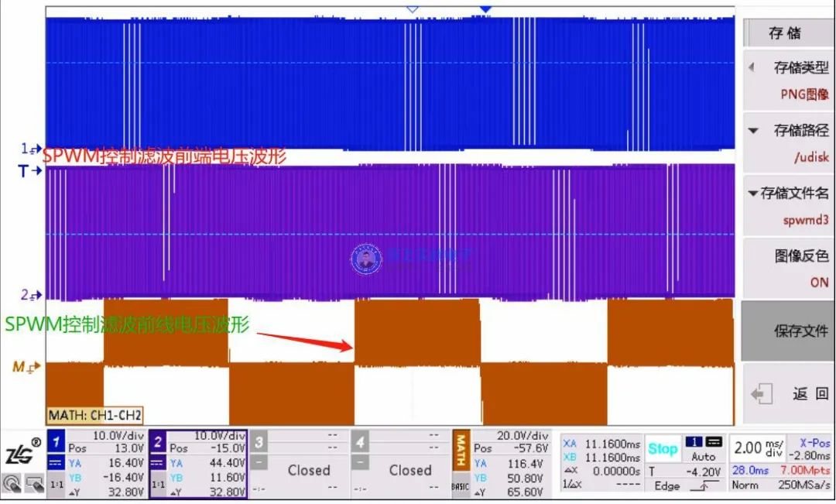Click trigger source channel 1 indicator
The image size is (836, 504).
point(694,441)
